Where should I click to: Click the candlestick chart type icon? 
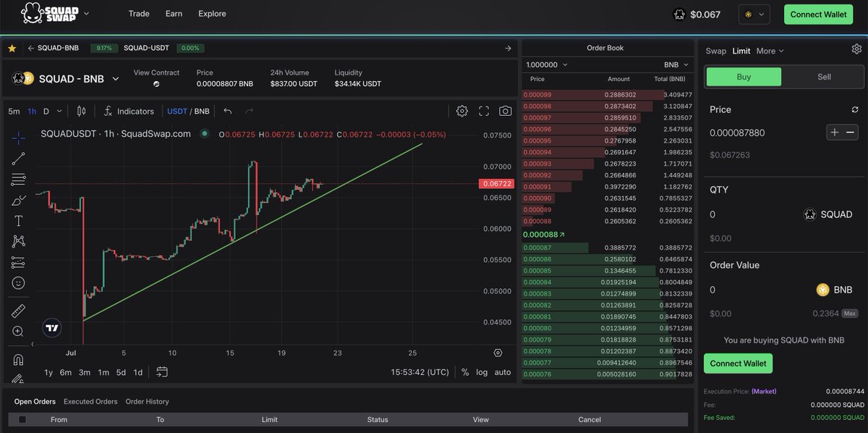click(81, 111)
